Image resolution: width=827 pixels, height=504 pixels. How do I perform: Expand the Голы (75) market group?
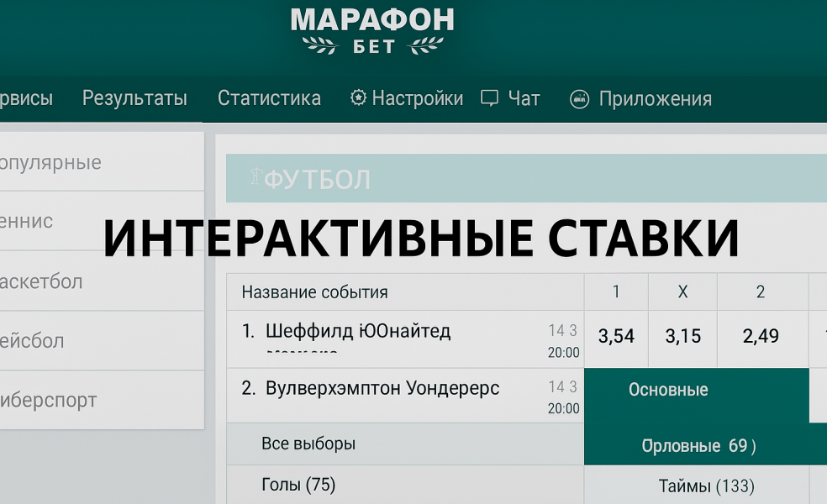pyautogui.click(x=299, y=485)
